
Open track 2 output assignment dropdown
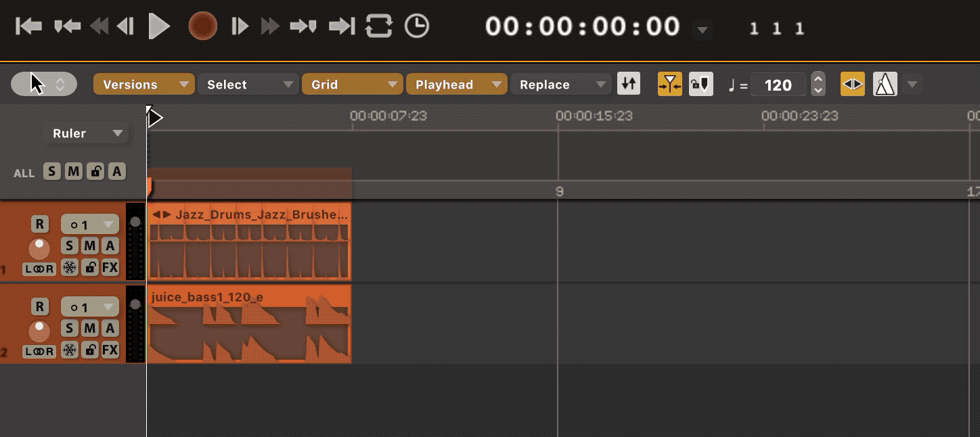click(90, 306)
